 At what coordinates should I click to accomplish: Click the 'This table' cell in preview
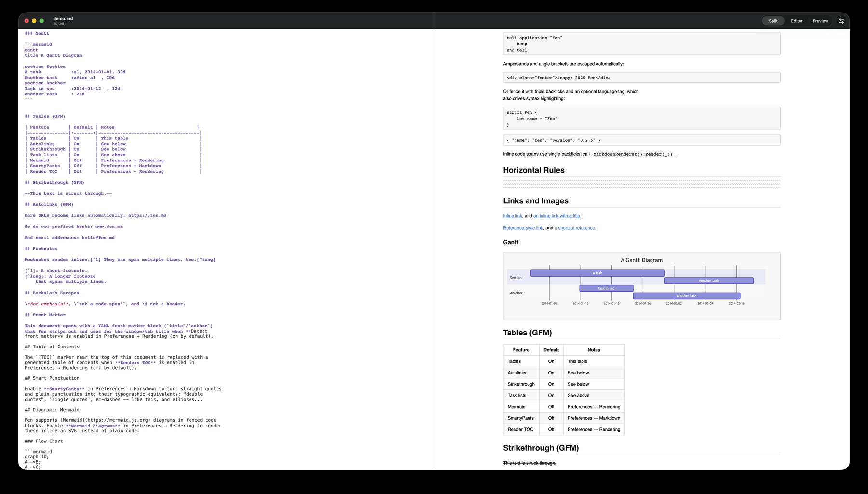[594, 361]
